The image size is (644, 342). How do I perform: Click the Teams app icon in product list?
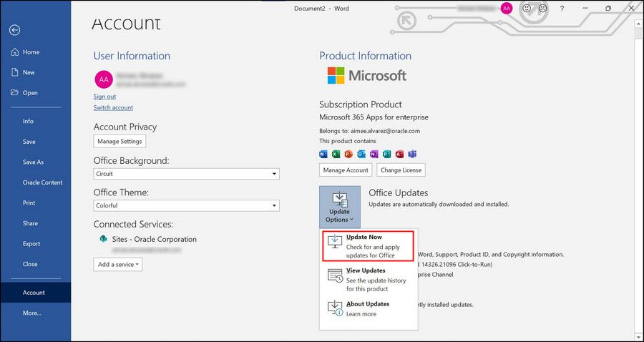412,154
